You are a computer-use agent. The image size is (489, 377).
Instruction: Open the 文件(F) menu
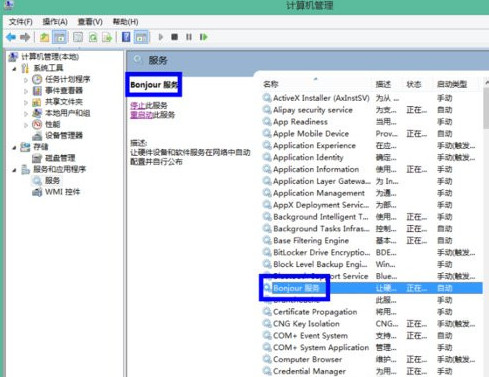(21, 22)
